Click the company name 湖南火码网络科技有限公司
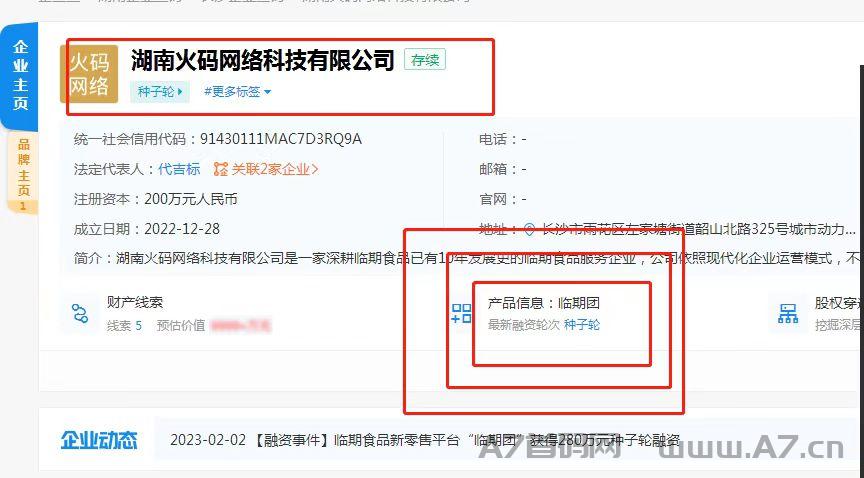Screen dimensions: 864x478 tap(263, 60)
